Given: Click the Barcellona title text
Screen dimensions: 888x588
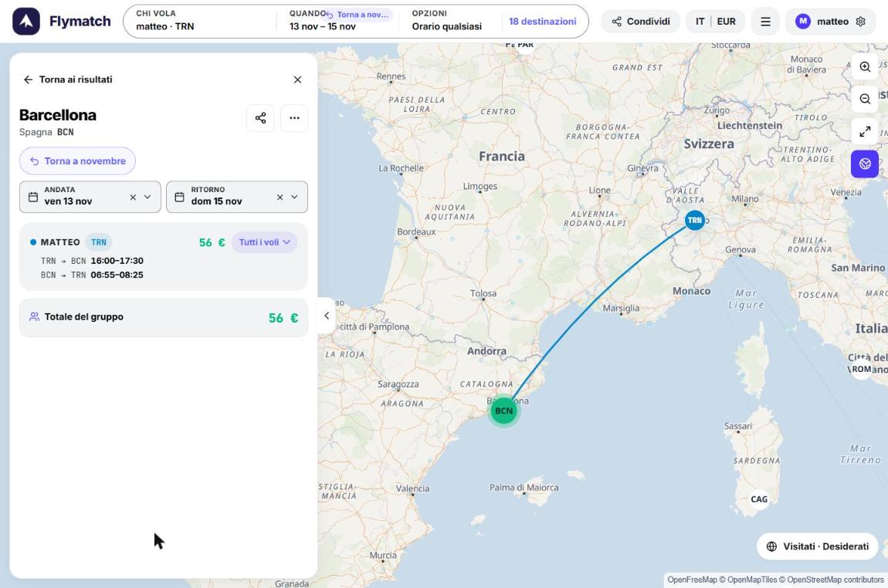Looking at the screenshot, I should point(58,115).
